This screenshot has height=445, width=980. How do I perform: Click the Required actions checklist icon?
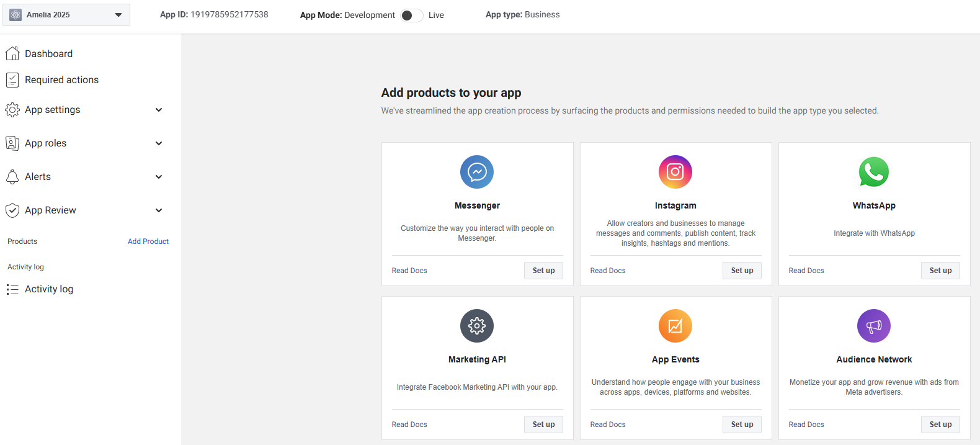(12, 80)
